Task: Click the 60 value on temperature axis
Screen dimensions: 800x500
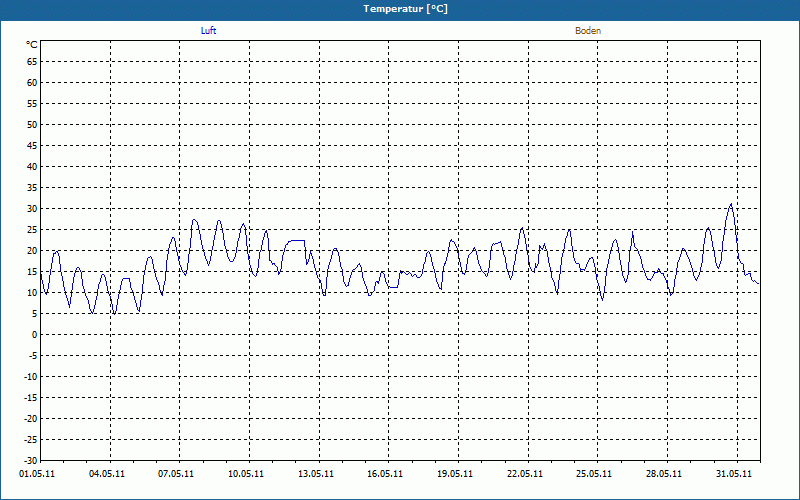Action: pos(32,83)
